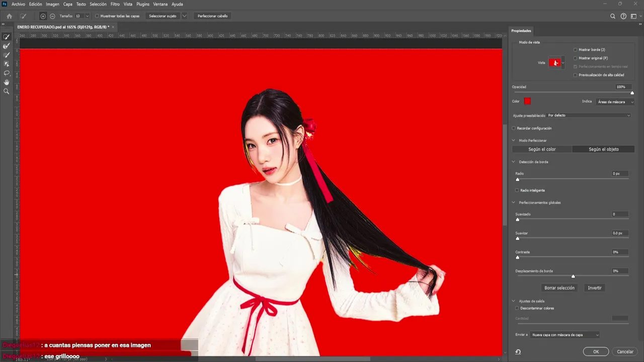Image resolution: width=644 pixels, height=362 pixels.
Task: Check Recordar configuración option
Action: click(514, 128)
